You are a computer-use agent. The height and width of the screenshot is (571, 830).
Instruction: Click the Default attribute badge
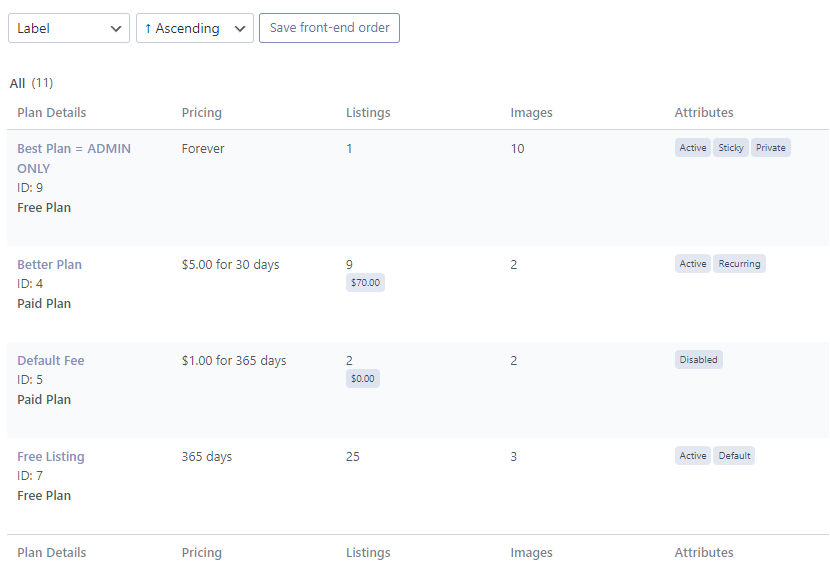point(734,456)
